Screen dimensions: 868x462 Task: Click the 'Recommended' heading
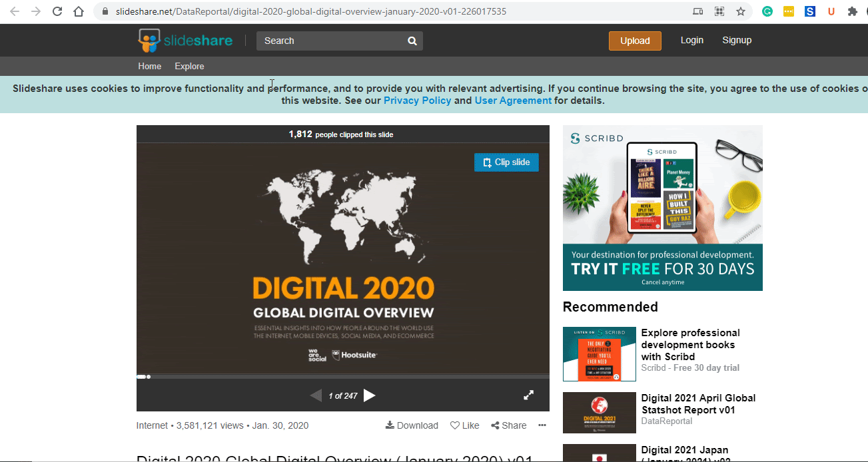[x=610, y=307]
